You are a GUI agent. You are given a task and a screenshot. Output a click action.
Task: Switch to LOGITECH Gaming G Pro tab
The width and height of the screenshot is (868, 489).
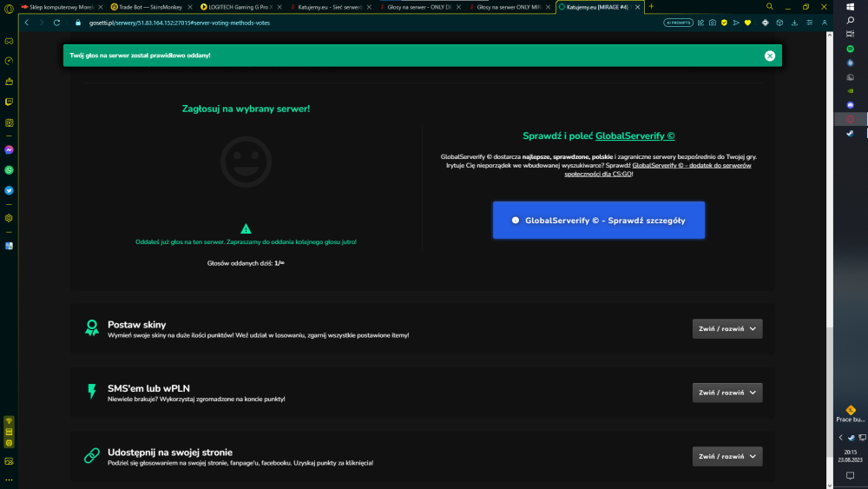(240, 7)
